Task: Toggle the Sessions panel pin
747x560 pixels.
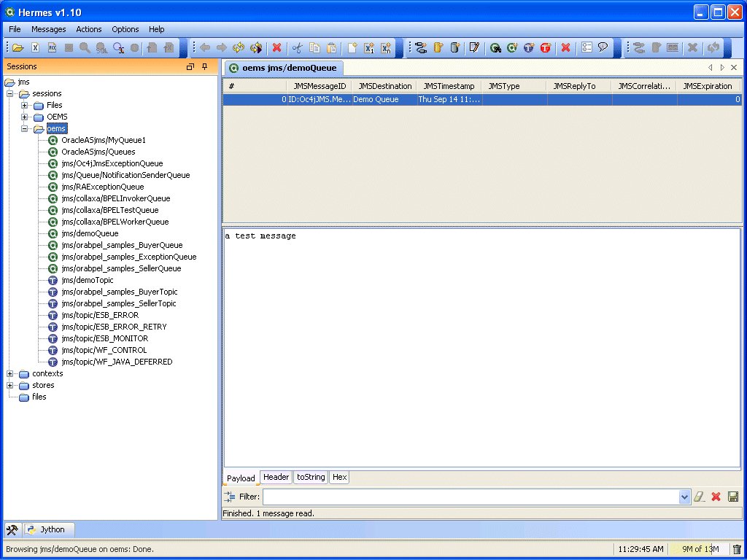Action: pyautogui.click(x=205, y=66)
